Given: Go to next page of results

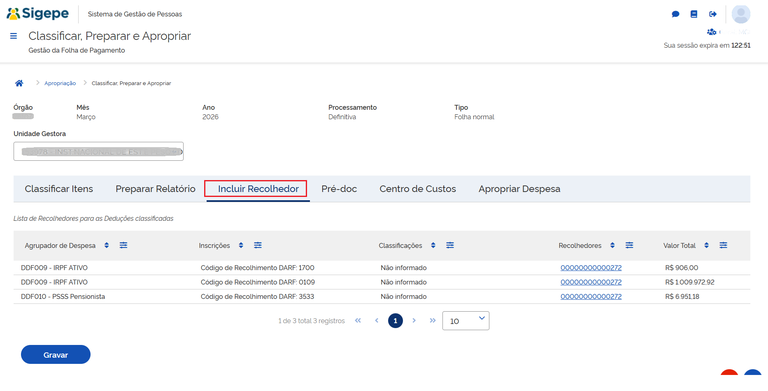Looking at the screenshot, I should (x=414, y=320).
